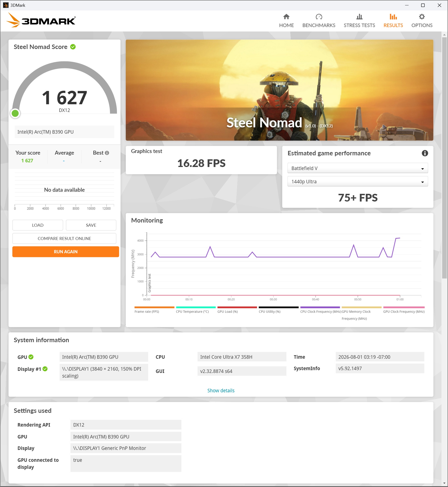Click the scrollbar down arrow
Image resolution: width=448 pixels, height=487 pixels.
click(444, 483)
